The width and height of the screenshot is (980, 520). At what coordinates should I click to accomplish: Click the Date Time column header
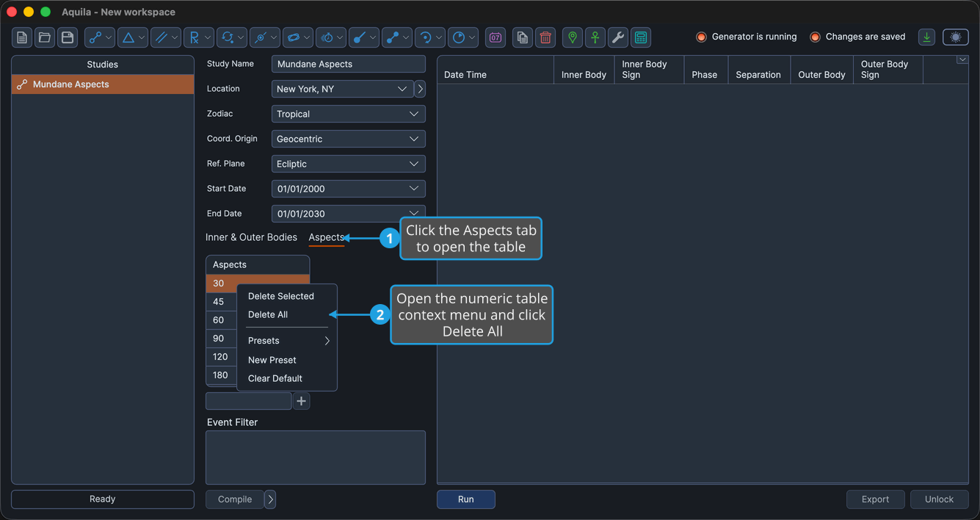[x=496, y=70]
